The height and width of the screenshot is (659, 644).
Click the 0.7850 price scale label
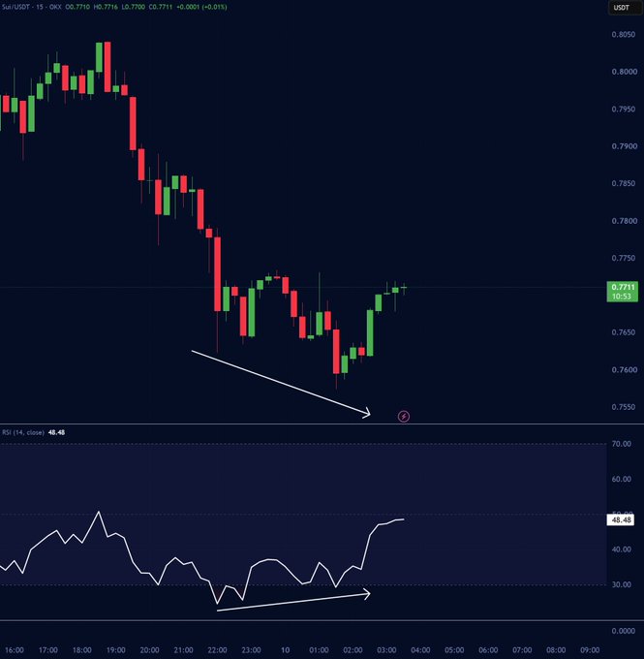tap(624, 184)
